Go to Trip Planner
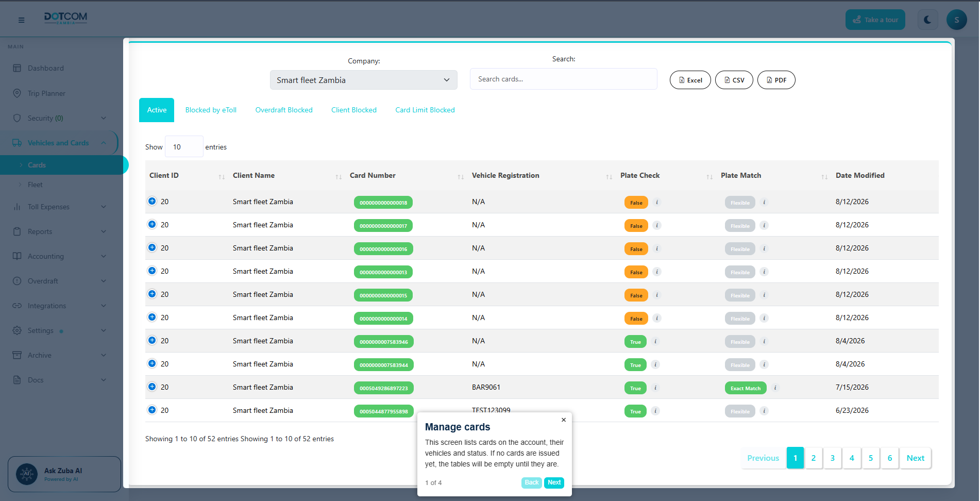 tap(46, 93)
